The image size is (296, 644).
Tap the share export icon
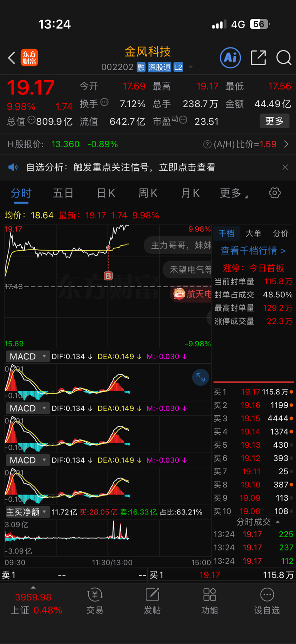coord(258,58)
